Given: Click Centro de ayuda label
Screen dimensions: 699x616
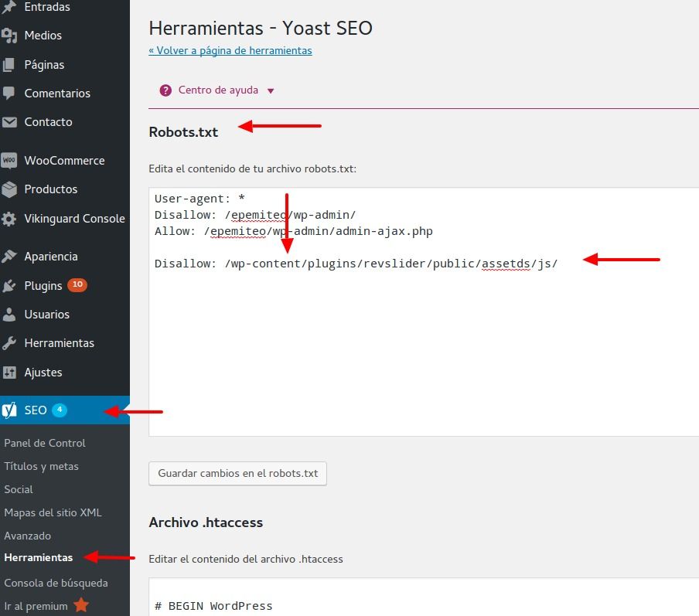Looking at the screenshot, I should coord(218,90).
